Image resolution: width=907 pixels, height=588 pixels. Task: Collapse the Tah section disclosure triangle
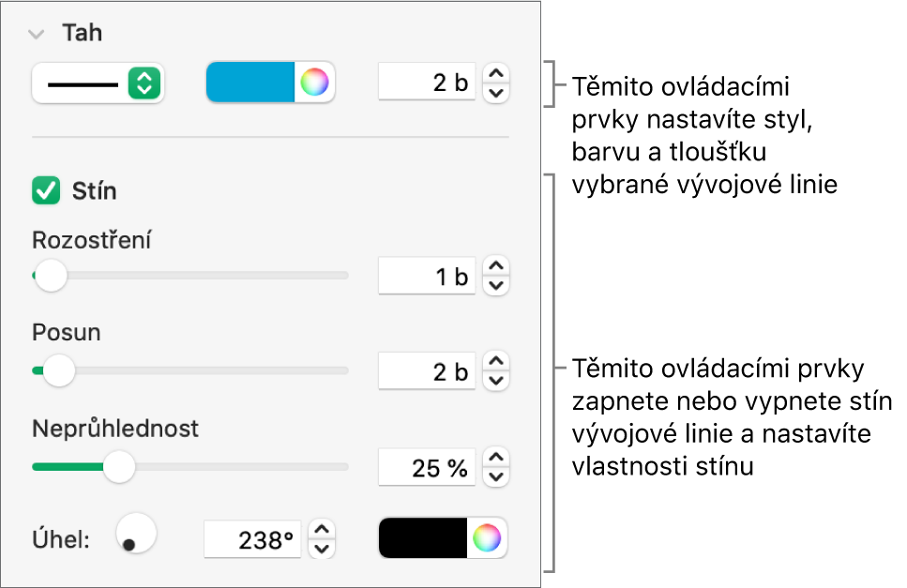(x=37, y=34)
